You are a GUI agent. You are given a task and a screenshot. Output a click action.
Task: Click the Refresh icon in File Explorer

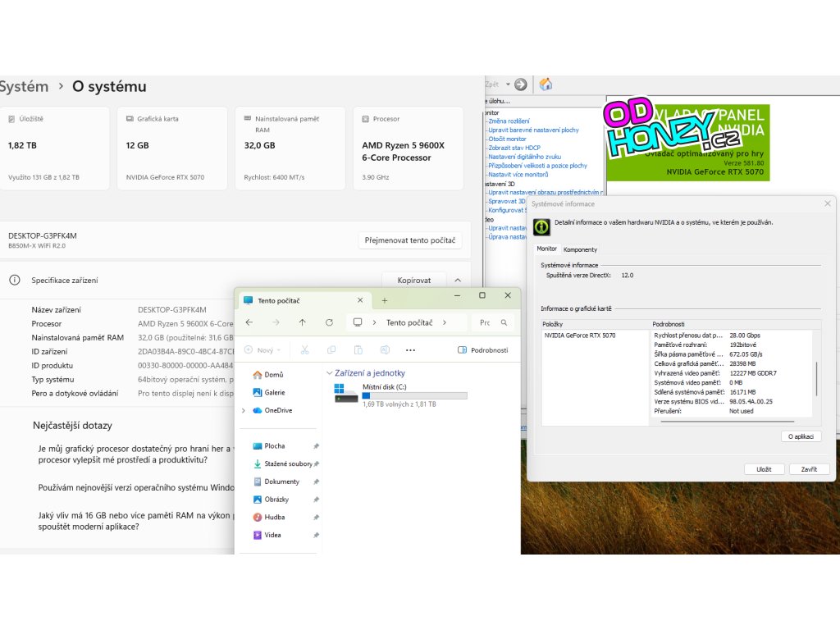329,323
